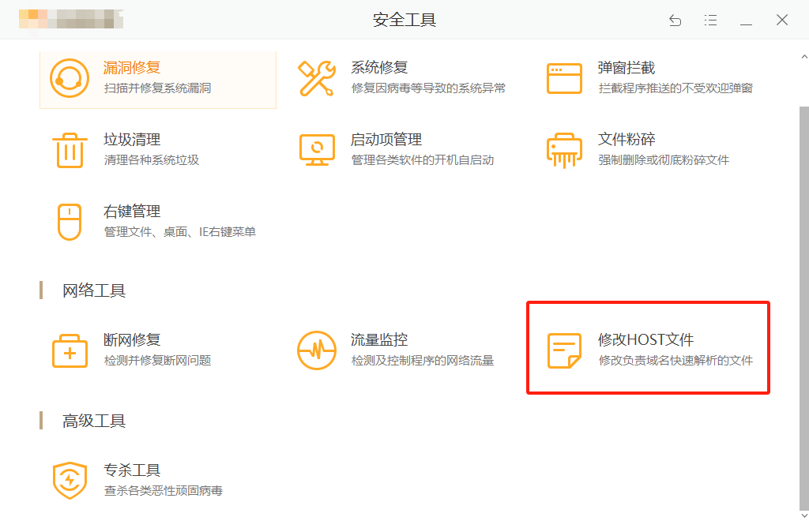The height and width of the screenshot is (532, 809).
Task: Click description 管理文件、桌面、IE右键菜单
Action: click(180, 232)
